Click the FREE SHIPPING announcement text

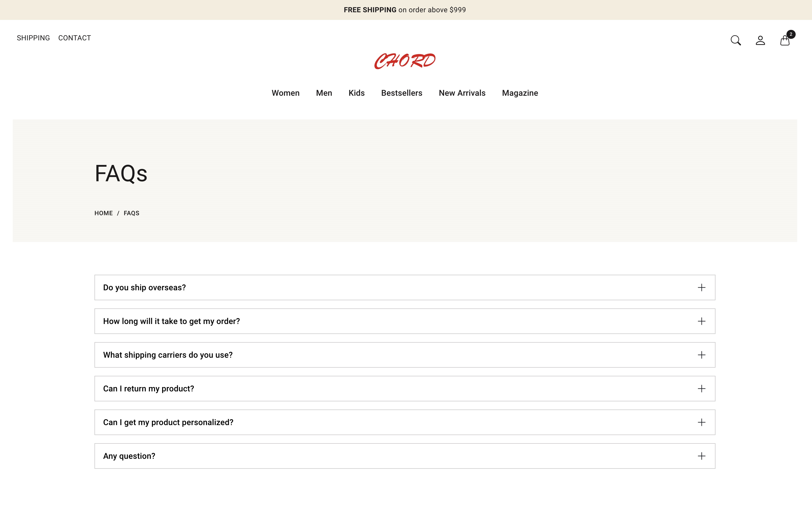pos(405,10)
